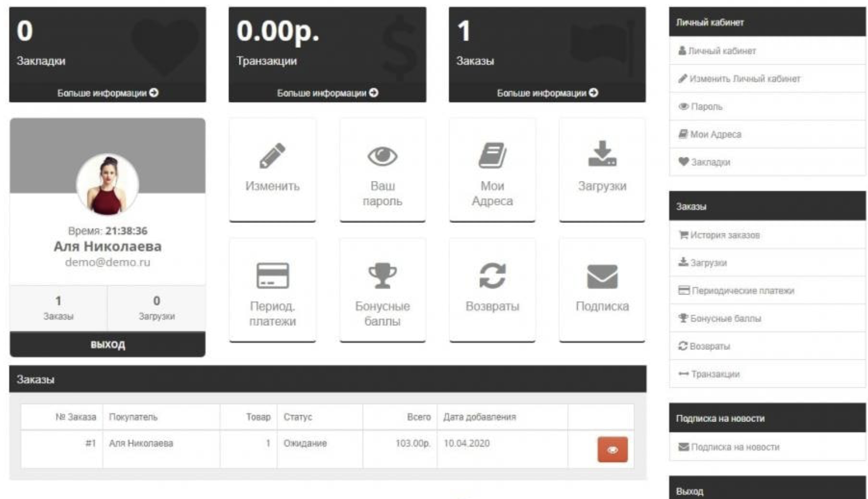Click the Закладки heart sidebar item
868x499 pixels.
click(x=710, y=162)
